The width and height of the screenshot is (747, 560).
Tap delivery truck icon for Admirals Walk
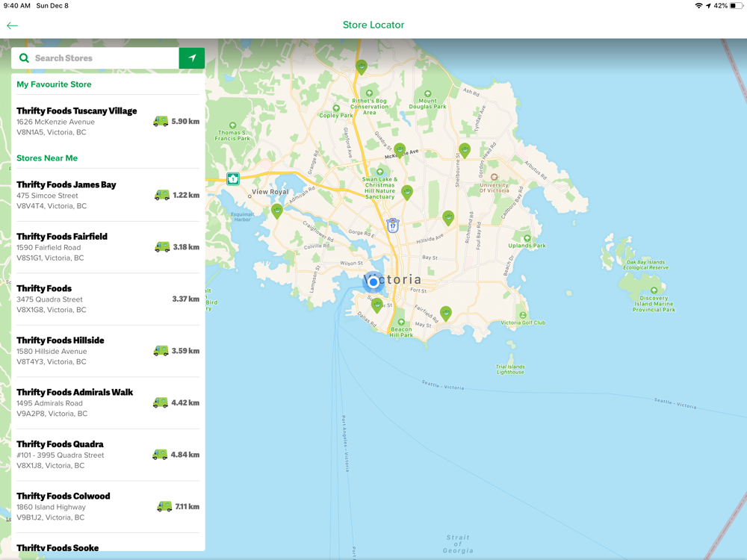click(161, 403)
